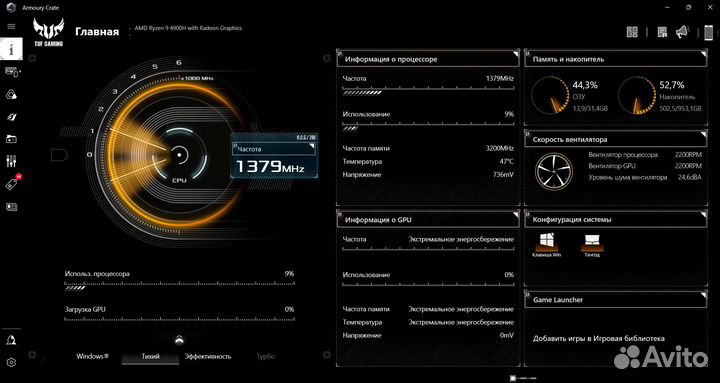720x383 pixels.
Task: Click the Информация о GPU panel header
Action: 428,220
